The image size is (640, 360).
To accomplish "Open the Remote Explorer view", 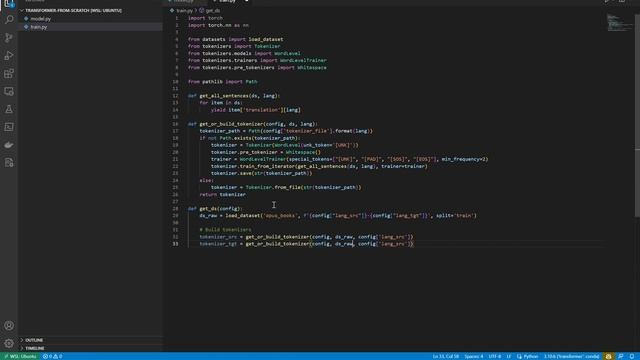I will [x=9, y=91].
